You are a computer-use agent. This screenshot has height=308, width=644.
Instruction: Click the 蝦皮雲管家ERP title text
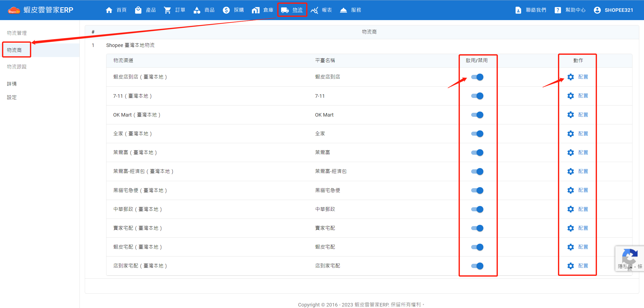click(48, 10)
